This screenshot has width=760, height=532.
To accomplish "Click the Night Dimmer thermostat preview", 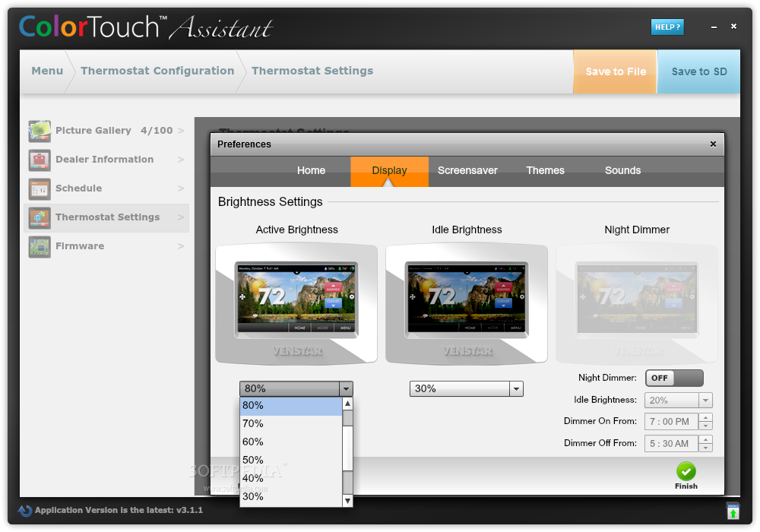I will point(636,304).
